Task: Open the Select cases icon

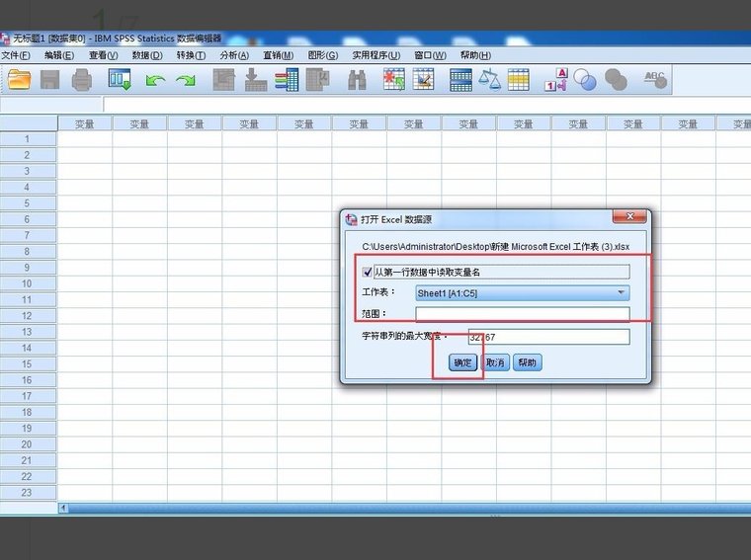Action: [x=518, y=80]
